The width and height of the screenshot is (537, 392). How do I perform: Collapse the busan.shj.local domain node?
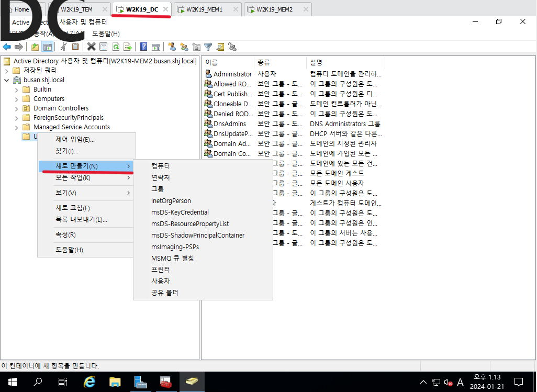coord(6,80)
